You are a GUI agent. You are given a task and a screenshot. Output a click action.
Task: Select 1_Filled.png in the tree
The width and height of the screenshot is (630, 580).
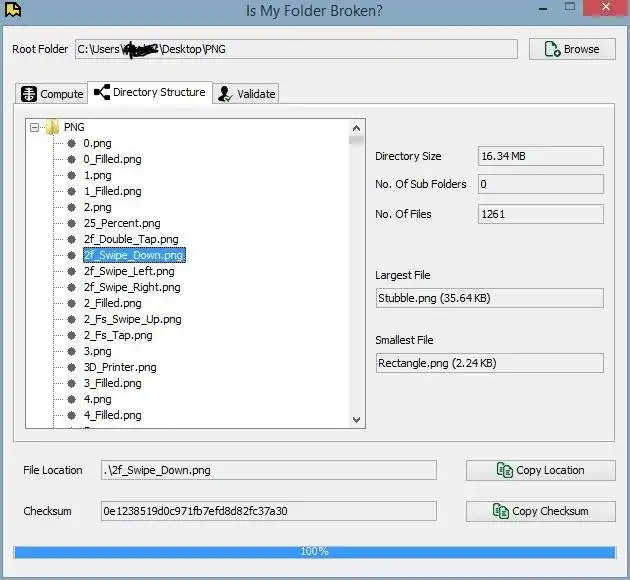[112, 191]
